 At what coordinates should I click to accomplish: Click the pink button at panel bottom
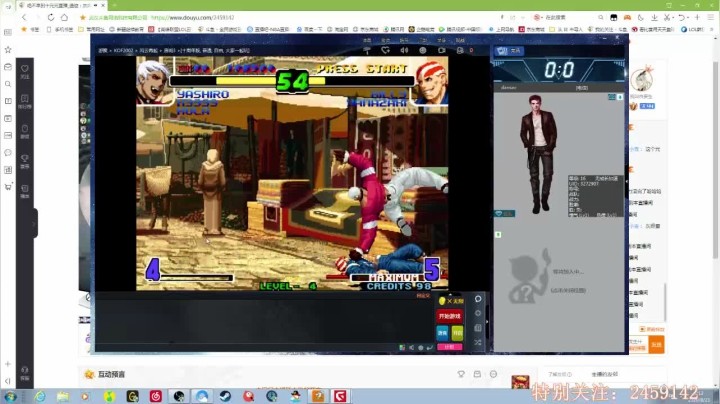(450, 347)
